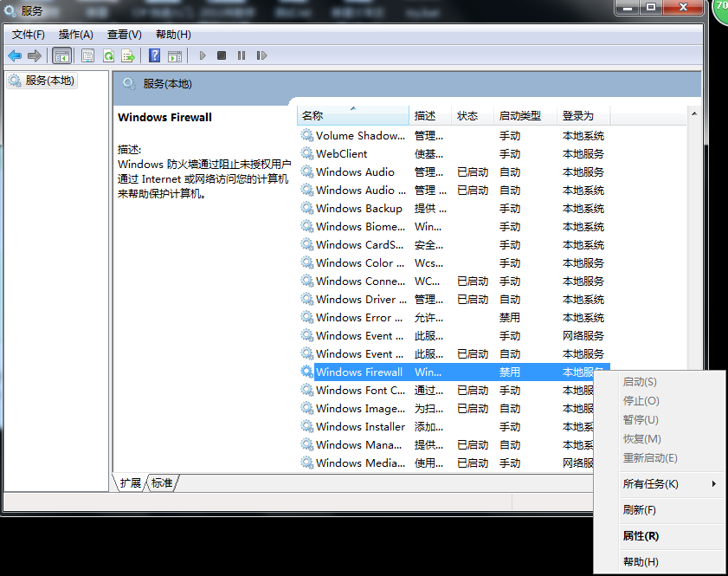Viewport: 728px width, 576px height.
Task: Click the gear icon of Windows Driver row
Action: [x=307, y=299]
